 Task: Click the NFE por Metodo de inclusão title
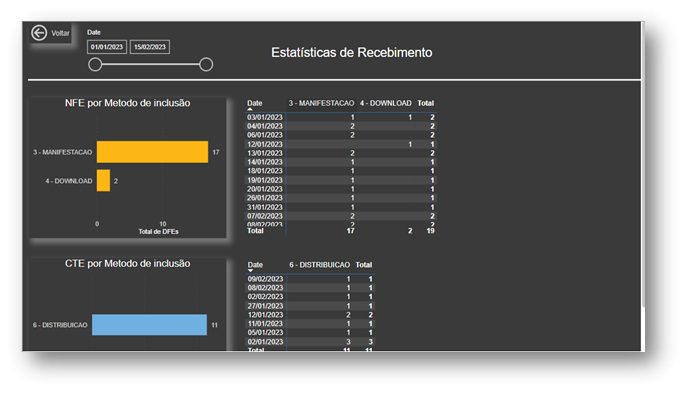pyautogui.click(x=127, y=103)
